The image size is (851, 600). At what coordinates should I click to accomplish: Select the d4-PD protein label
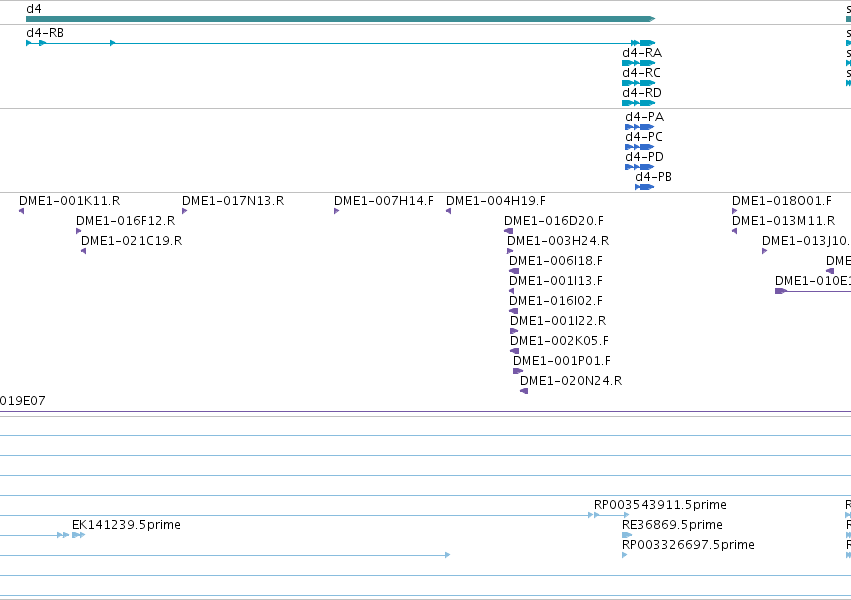[645, 157]
